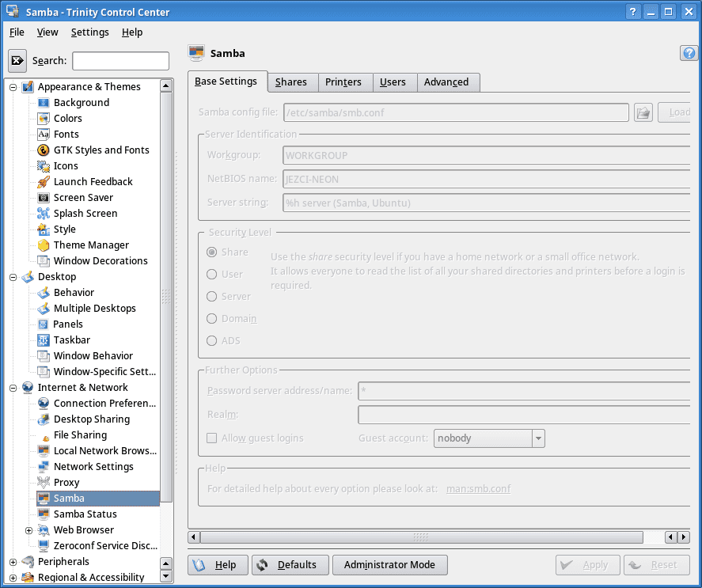Select Style module icon
702x588 pixels.
(44, 230)
